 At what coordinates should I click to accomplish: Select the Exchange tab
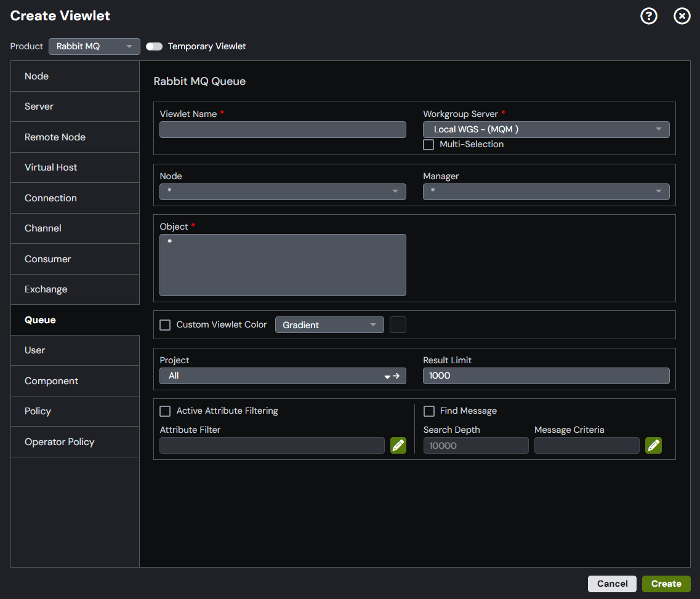[75, 289]
